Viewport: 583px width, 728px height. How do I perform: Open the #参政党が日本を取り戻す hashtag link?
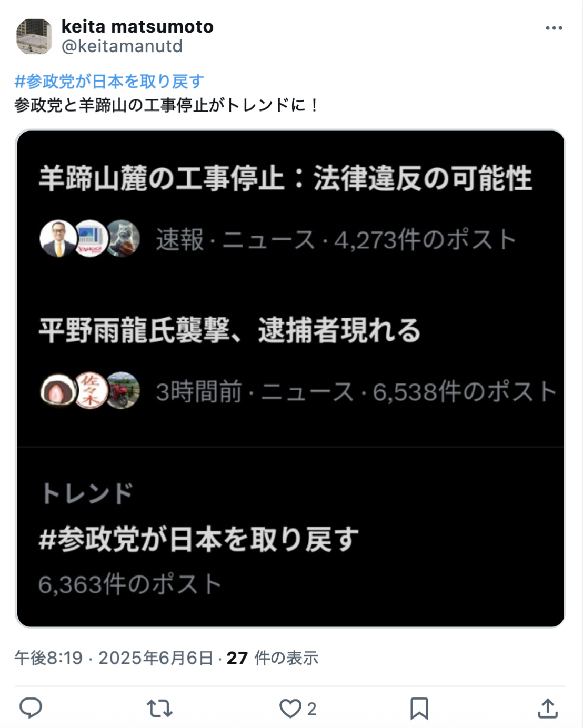[109, 82]
